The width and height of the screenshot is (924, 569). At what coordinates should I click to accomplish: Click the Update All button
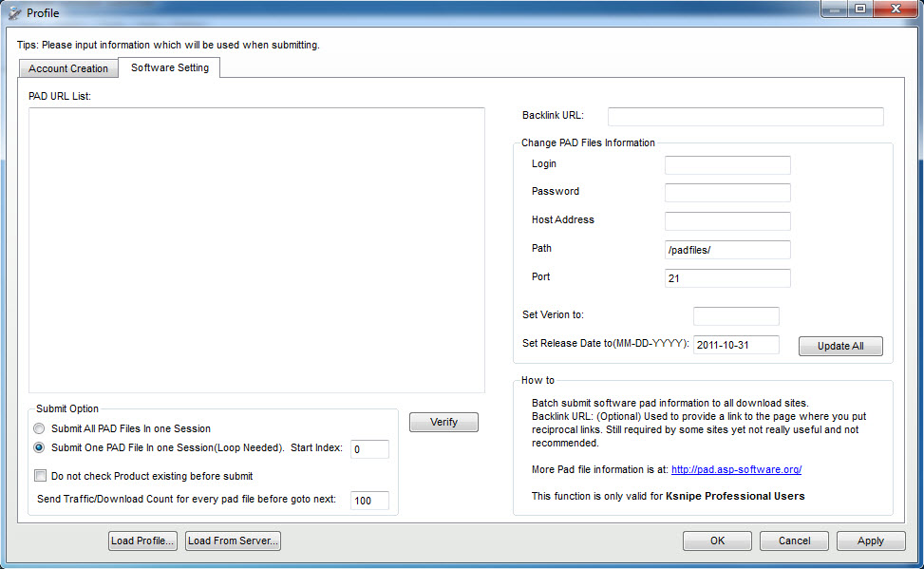(840, 346)
